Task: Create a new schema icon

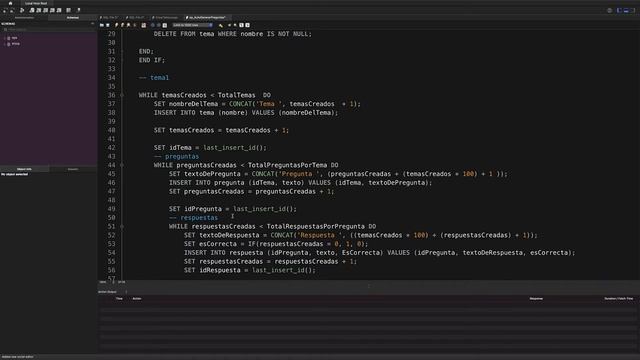Action: tap(32, 10)
